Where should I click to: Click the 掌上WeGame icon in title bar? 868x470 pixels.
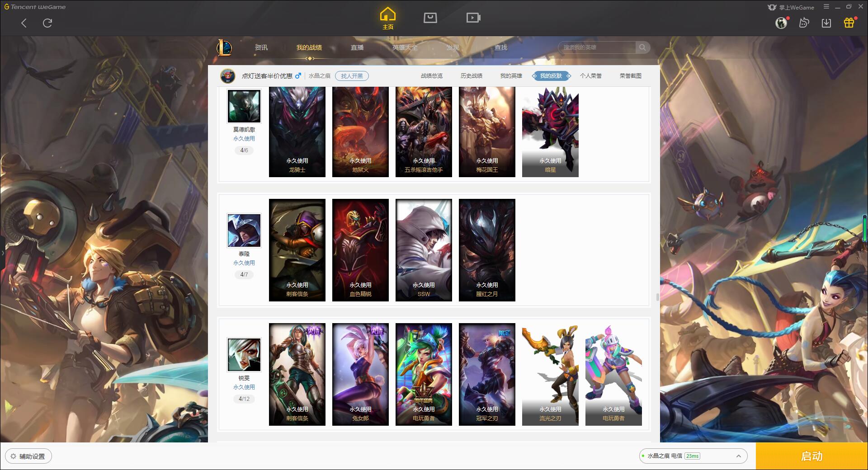[772, 7]
